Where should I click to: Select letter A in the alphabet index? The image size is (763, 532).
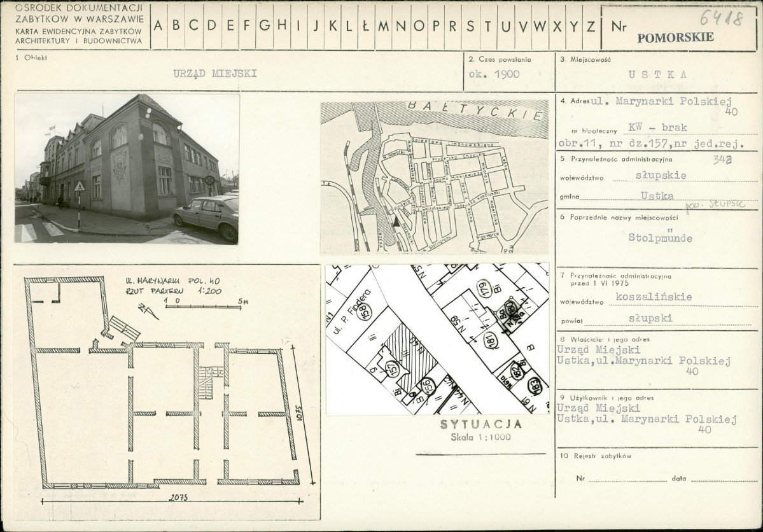click(158, 26)
